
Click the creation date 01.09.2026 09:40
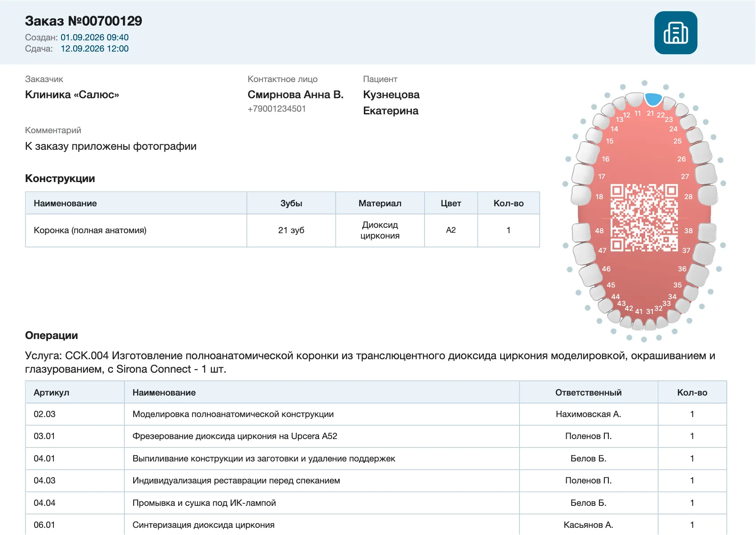coord(95,37)
